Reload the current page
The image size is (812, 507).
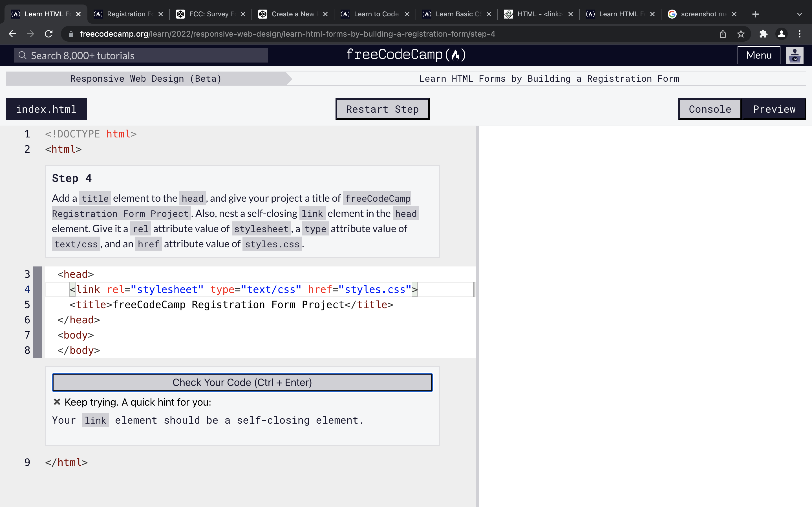tap(49, 34)
